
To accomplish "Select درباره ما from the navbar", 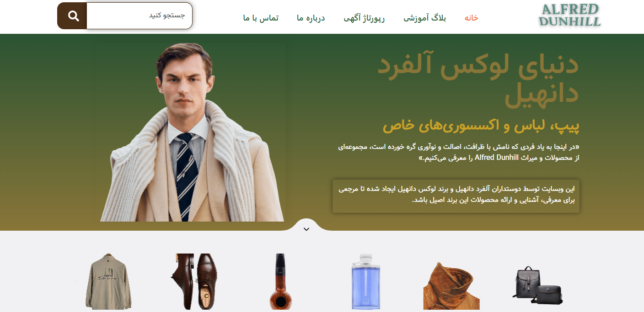I will tap(311, 18).
